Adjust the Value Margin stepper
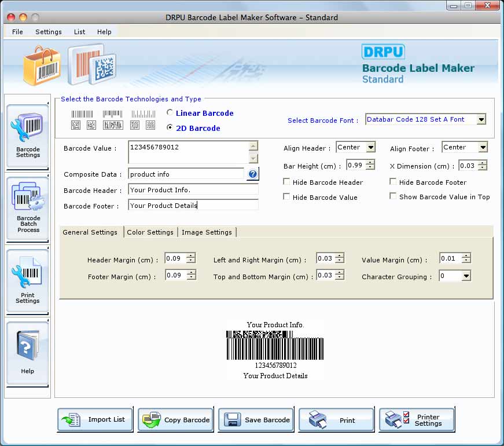The image size is (504, 446). (x=466, y=258)
